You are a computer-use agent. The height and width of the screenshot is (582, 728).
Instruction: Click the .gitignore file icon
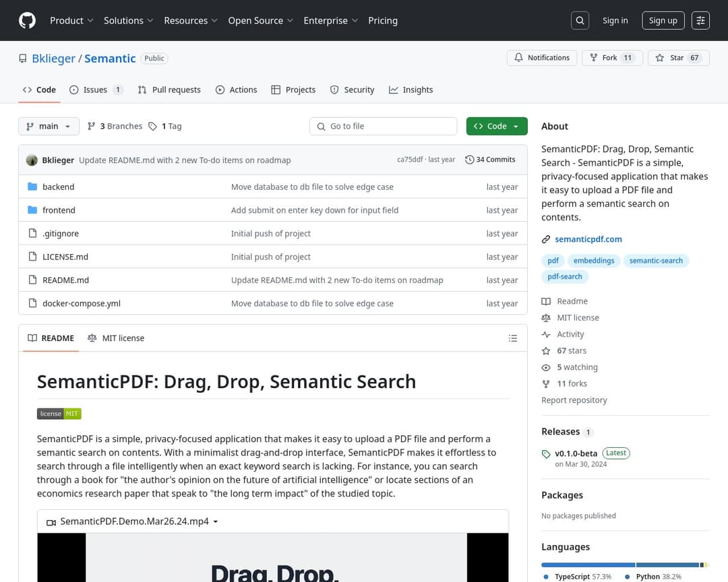pos(32,233)
